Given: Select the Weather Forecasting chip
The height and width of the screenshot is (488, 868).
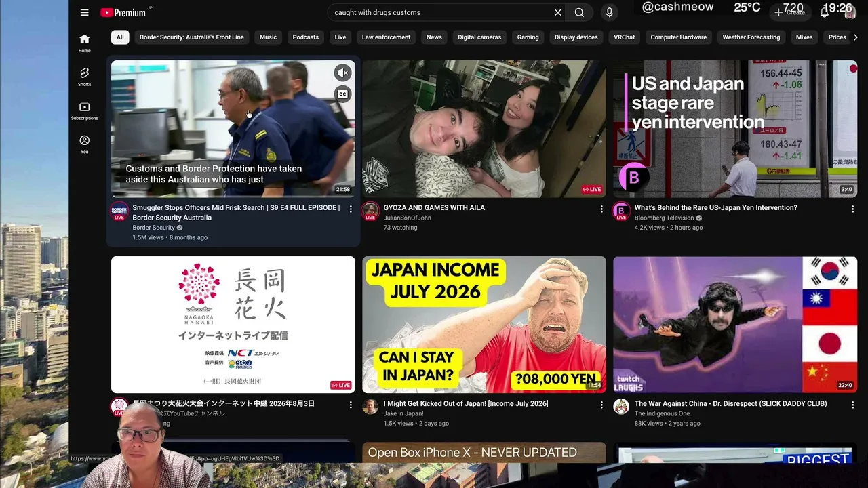Looking at the screenshot, I should [751, 37].
